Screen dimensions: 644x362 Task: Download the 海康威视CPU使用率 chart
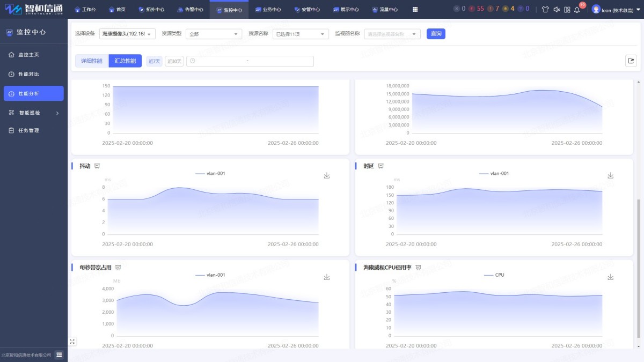(610, 277)
